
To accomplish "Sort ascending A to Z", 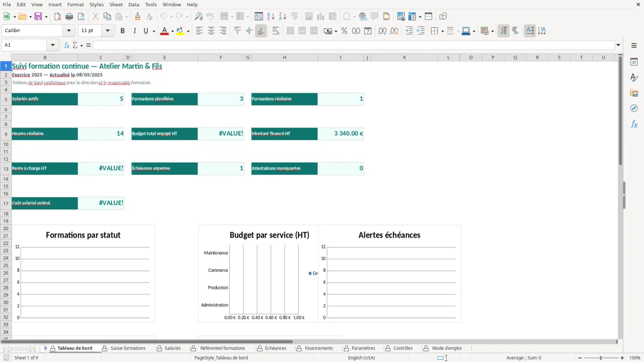I will tap(270, 17).
